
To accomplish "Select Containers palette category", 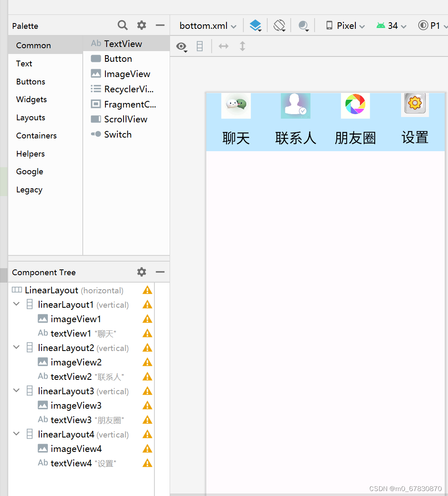I will 45,136.
